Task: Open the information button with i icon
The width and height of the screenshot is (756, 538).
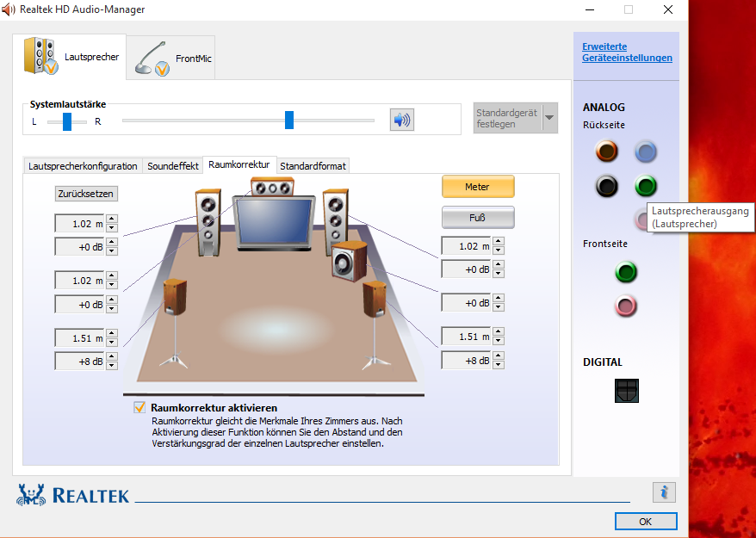Action: [664, 492]
